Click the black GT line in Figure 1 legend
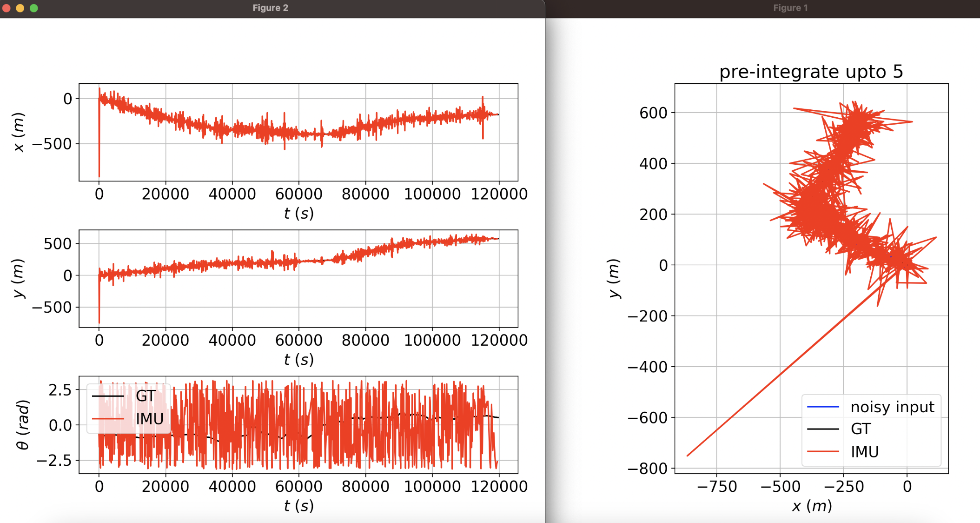This screenshot has height=523, width=980. [x=823, y=429]
